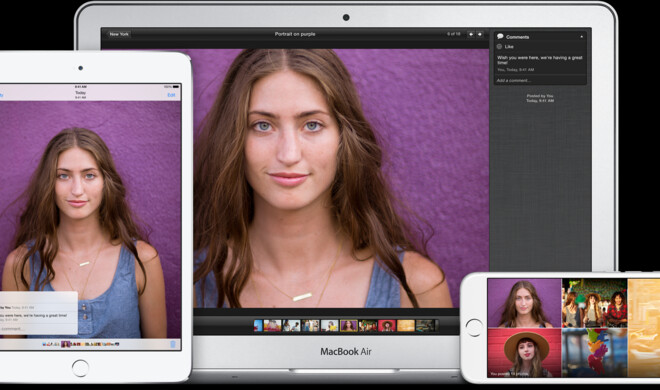Screen dimensions: 660x390
Task: Go to next photo arrow on MacBook
Action: [x=480, y=34]
